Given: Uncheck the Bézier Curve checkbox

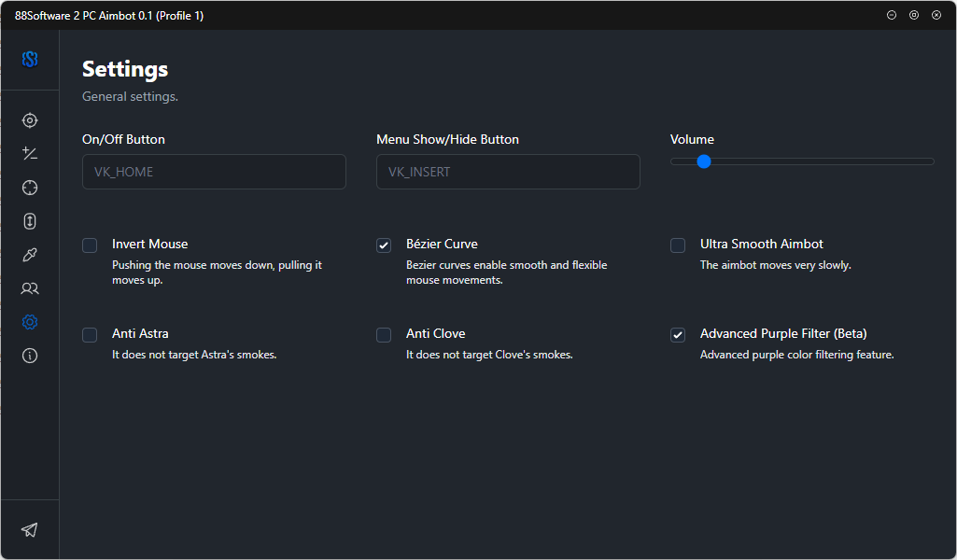Looking at the screenshot, I should [x=384, y=245].
